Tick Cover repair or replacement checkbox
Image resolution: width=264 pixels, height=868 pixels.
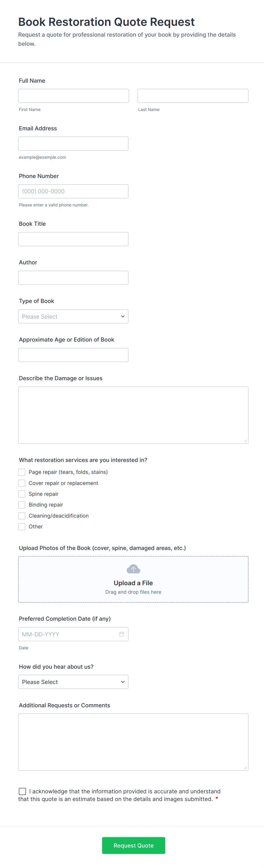coord(22,483)
